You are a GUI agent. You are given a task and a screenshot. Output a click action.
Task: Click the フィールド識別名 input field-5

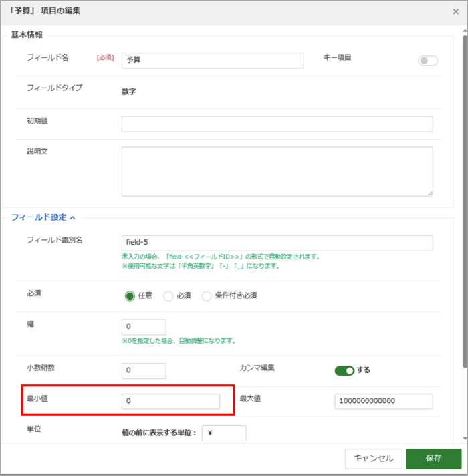pyautogui.click(x=277, y=243)
